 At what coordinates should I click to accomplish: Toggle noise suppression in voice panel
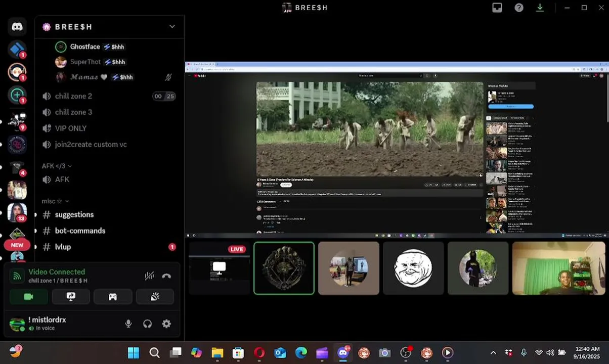coord(149,276)
